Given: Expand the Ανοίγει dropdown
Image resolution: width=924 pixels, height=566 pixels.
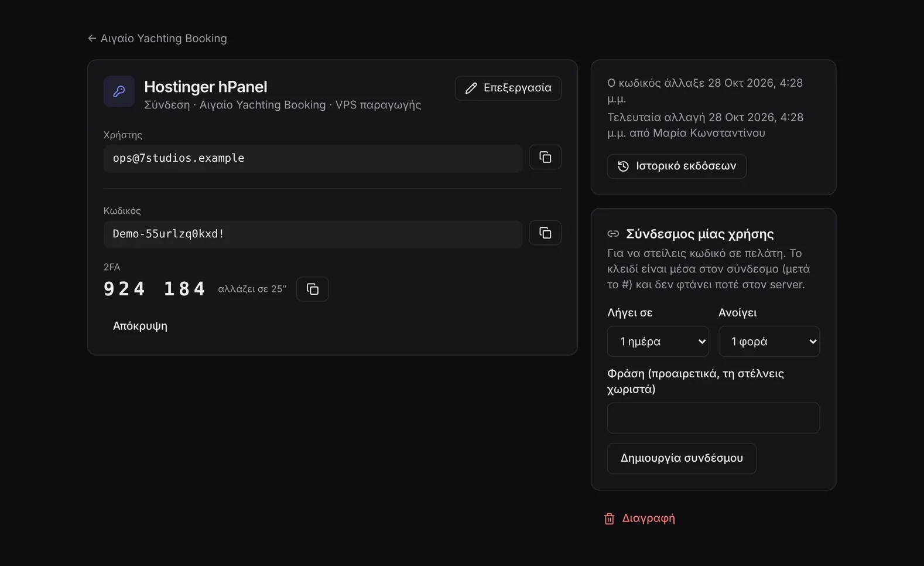Looking at the screenshot, I should 769,342.
